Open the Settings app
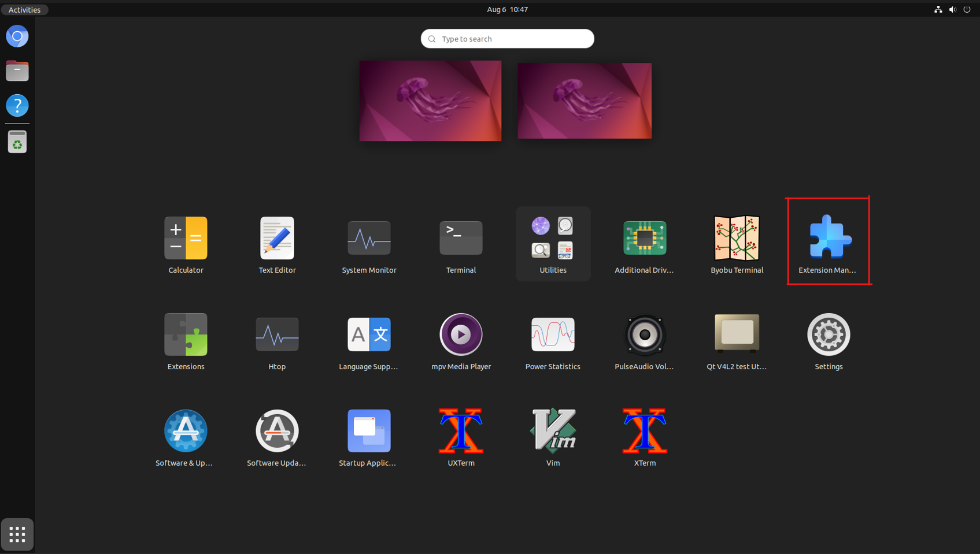This screenshot has width=980, height=554. click(x=829, y=340)
